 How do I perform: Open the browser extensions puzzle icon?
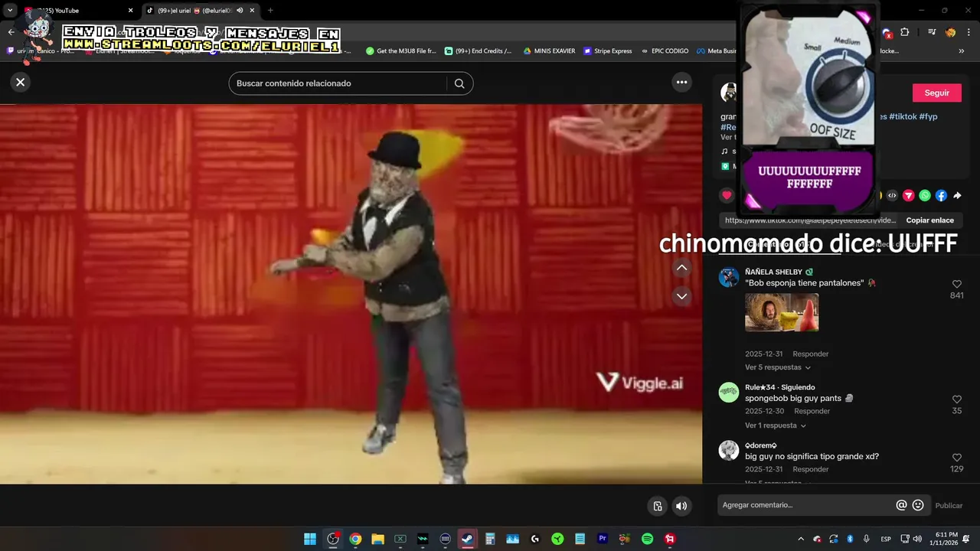tap(905, 32)
